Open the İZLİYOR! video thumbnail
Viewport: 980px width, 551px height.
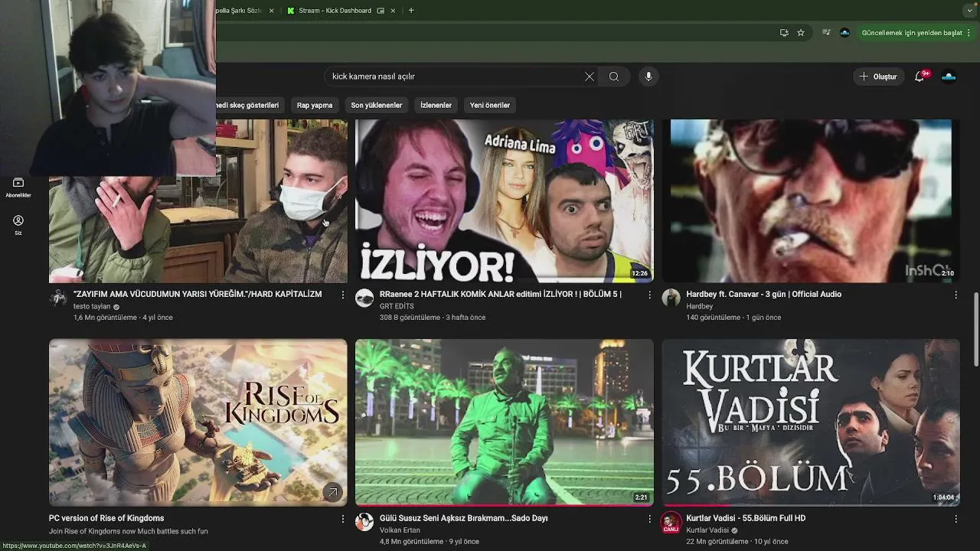(x=505, y=201)
